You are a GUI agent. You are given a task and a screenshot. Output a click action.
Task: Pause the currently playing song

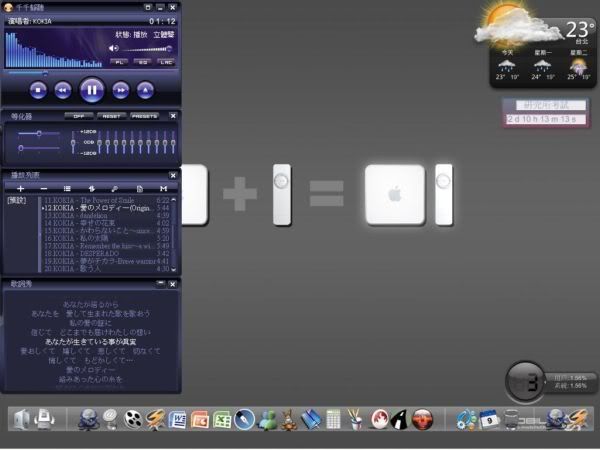(x=91, y=90)
